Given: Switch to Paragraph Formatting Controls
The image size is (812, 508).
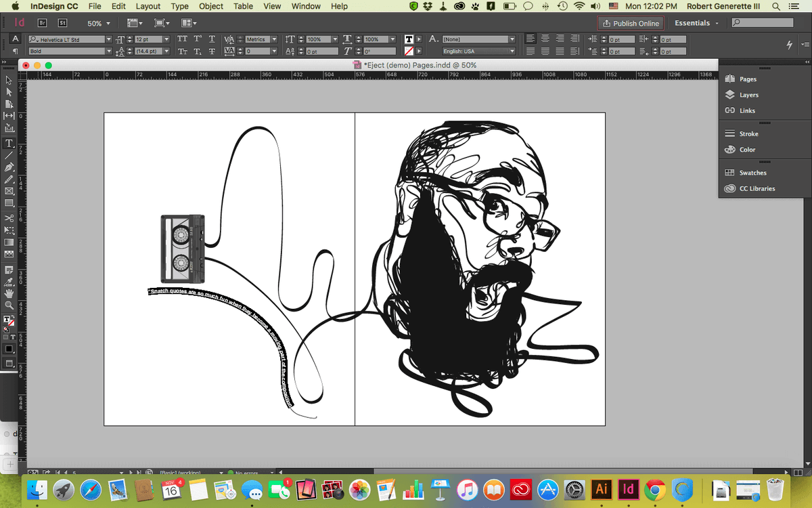Looking at the screenshot, I should (x=15, y=51).
